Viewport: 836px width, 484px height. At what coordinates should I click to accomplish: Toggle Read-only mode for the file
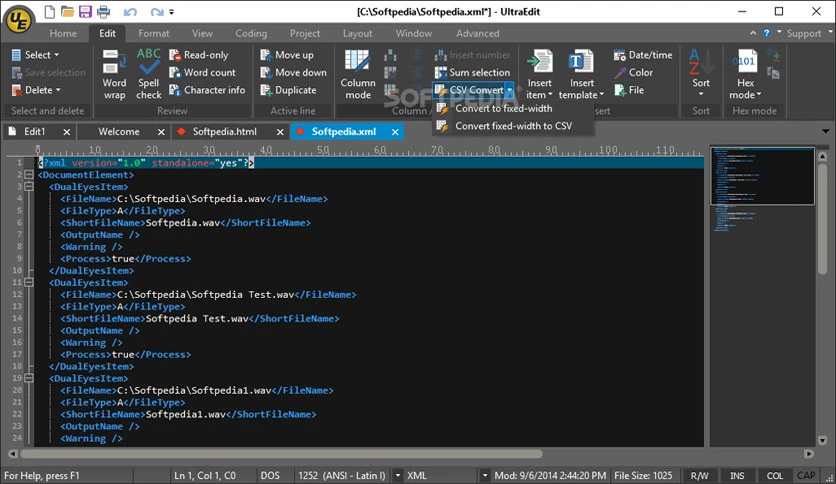pyautogui.click(x=198, y=55)
